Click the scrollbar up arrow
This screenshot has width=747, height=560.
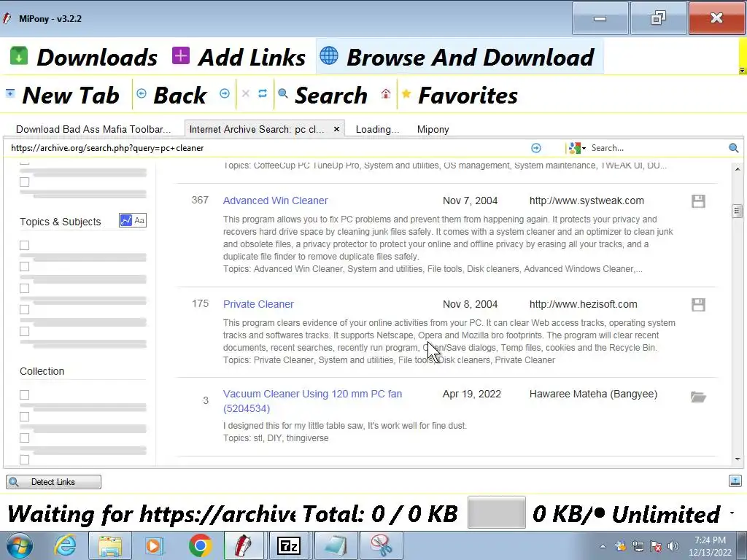tap(738, 168)
